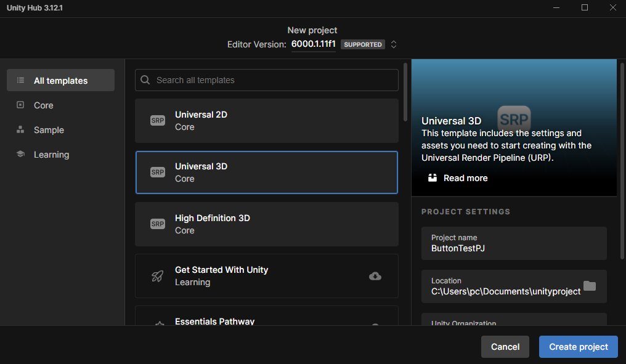Viewport: 626px width, 364px height.
Task: Focus the Search all templates field
Action: click(x=267, y=80)
